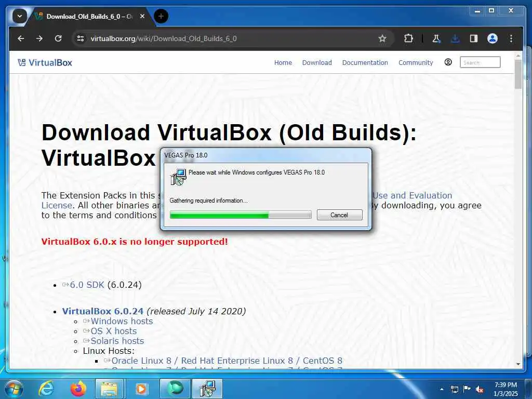Image resolution: width=532 pixels, height=399 pixels.
Task: Open Documentation in site navigation
Action: pos(365,62)
